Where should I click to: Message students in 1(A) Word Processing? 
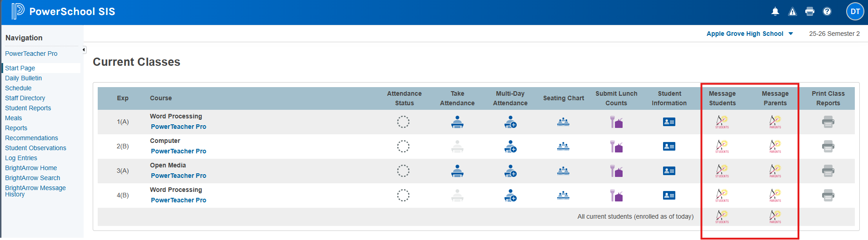pyautogui.click(x=722, y=122)
